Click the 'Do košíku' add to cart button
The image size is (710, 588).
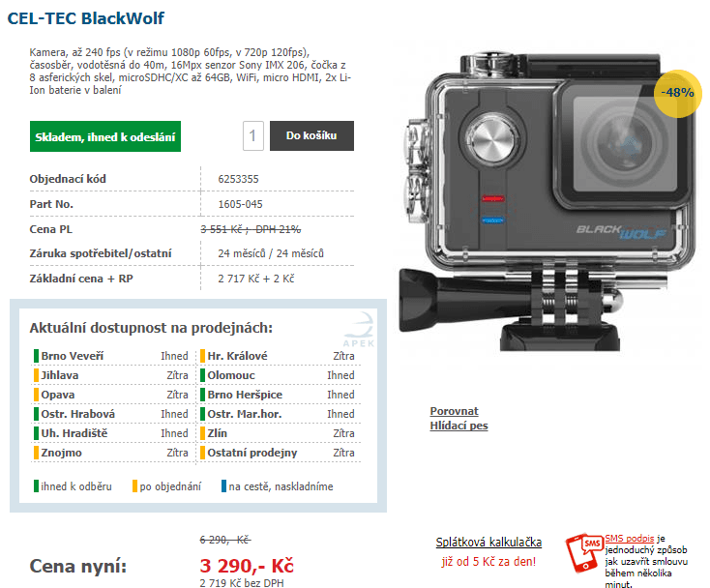pos(311,135)
